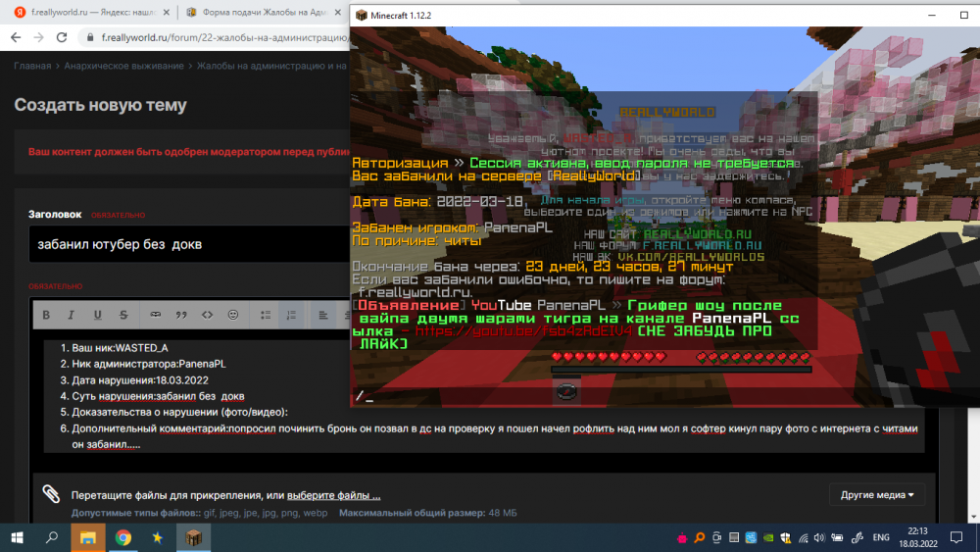Open the 'Анархическое выживание' breadcrumb
The width and height of the screenshot is (980, 552).
tap(123, 66)
